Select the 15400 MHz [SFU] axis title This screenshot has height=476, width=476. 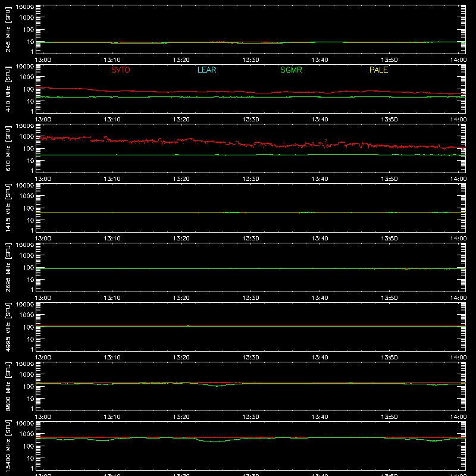pyautogui.click(x=8, y=446)
